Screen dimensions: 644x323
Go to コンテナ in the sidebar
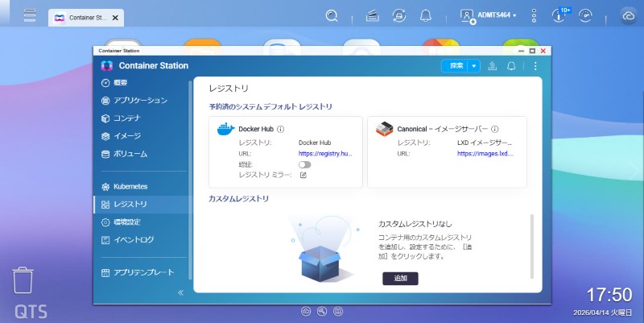(127, 118)
